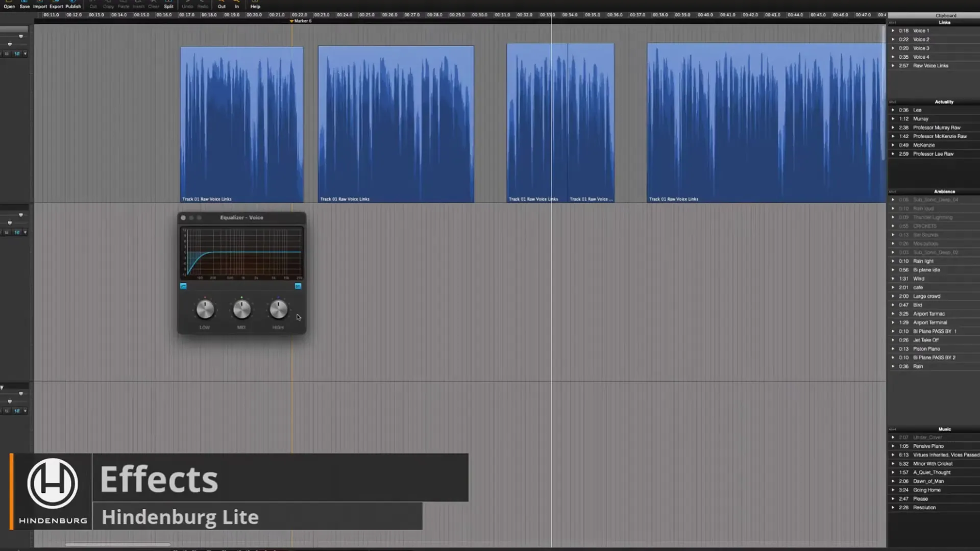Click the Publish toolbar icon

[x=73, y=4]
